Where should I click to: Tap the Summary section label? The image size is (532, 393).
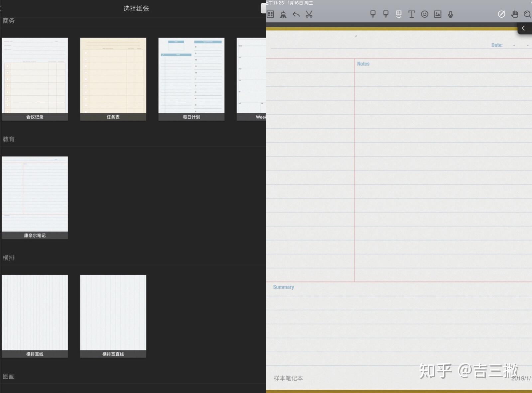284,287
